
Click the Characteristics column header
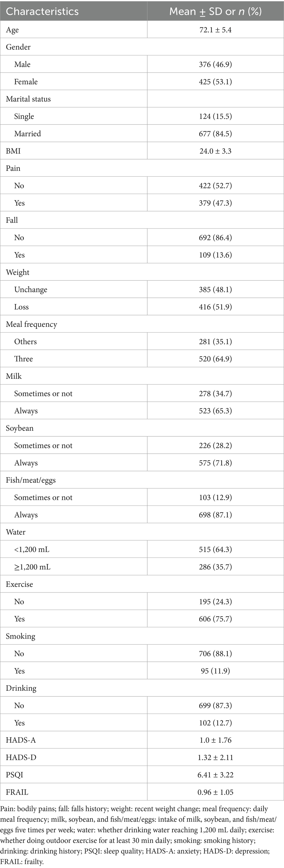[42, 12]
